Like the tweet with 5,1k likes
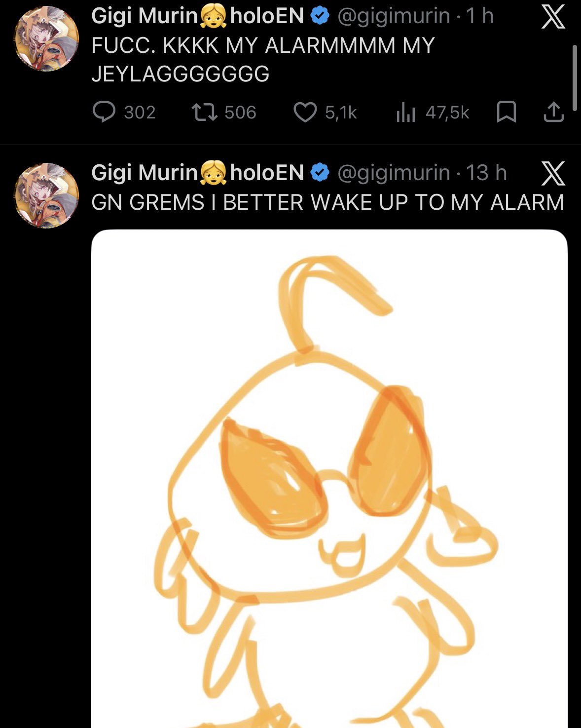The image size is (581, 728). [x=305, y=112]
